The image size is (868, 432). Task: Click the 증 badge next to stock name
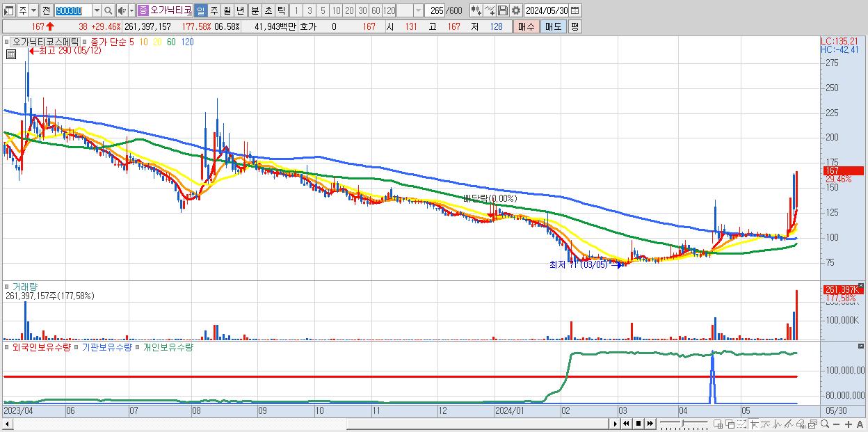pyautogui.click(x=143, y=10)
